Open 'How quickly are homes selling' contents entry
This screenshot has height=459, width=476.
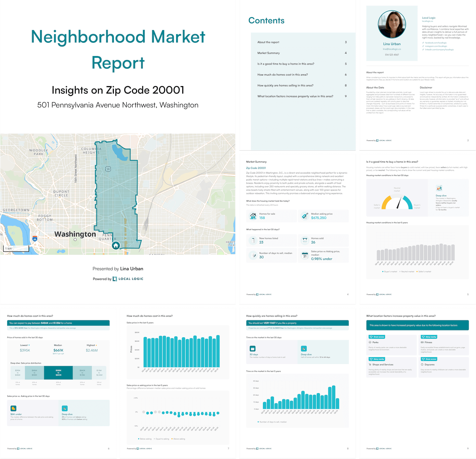(x=302, y=85)
